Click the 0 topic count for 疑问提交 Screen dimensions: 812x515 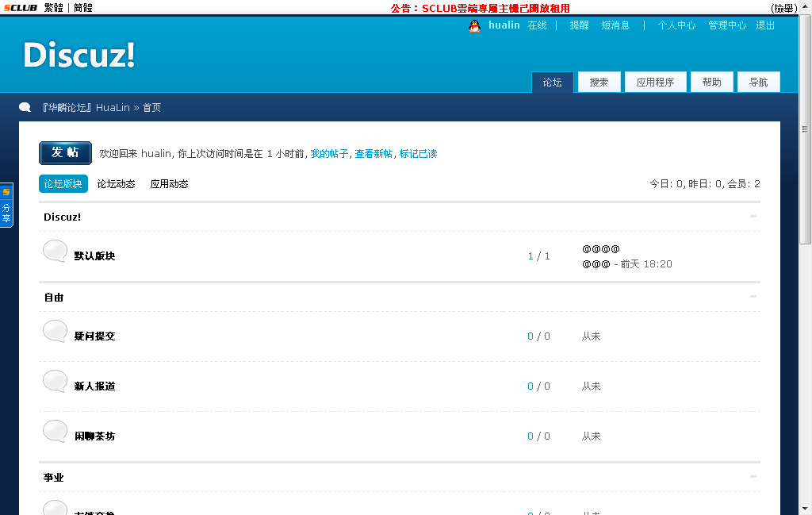[530, 336]
